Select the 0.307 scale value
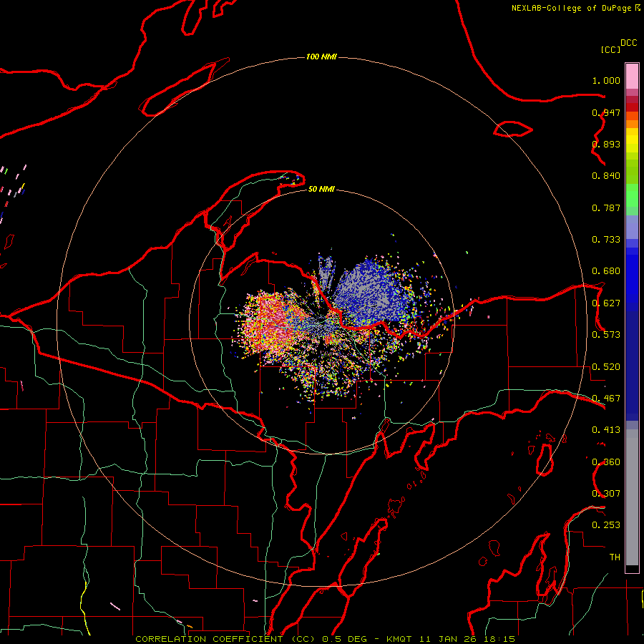The height and width of the screenshot is (644, 644). click(606, 494)
